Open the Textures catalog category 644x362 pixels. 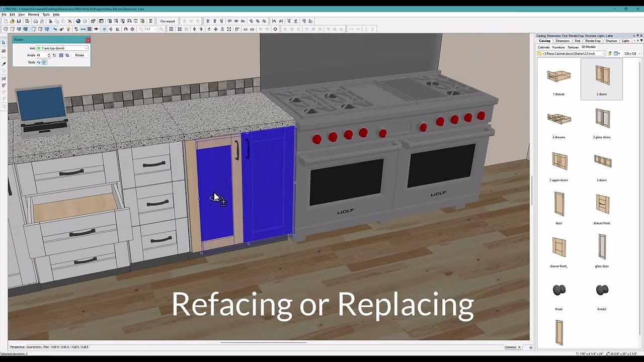573,47
